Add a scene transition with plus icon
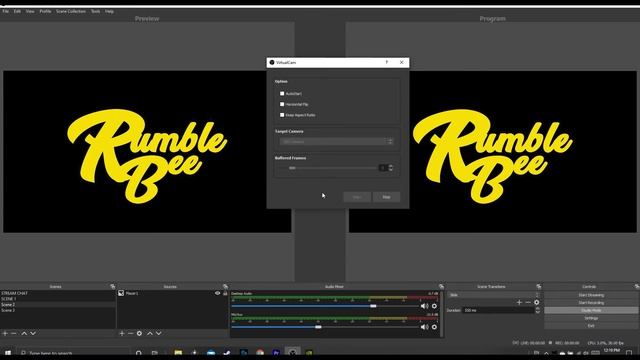This screenshot has width=640, height=360. pyautogui.click(x=519, y=302)
